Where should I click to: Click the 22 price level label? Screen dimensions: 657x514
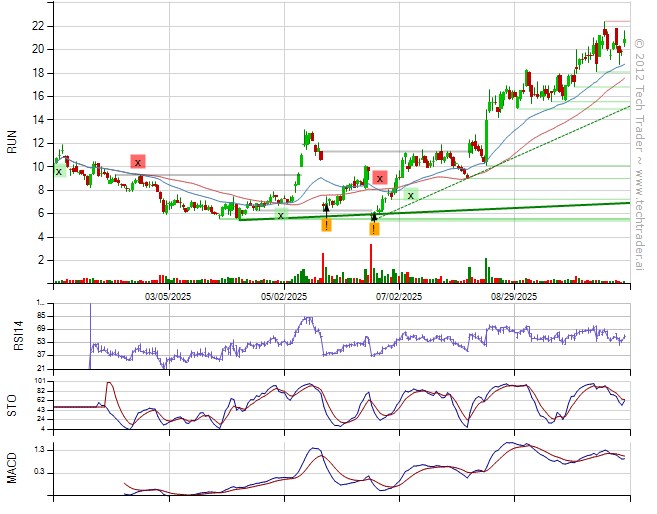coord(38,25)
